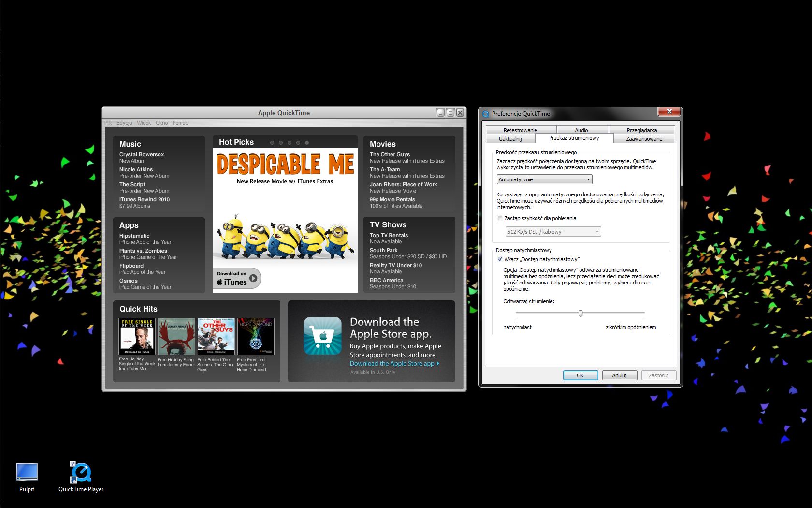
Task: Click the Music section heading
Action: (x=130, y=144)
